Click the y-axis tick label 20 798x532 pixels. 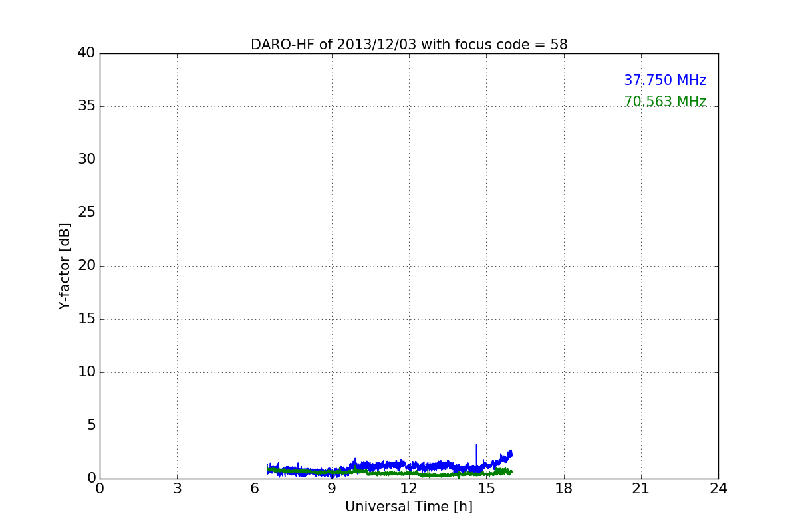(x=86, y=266)
